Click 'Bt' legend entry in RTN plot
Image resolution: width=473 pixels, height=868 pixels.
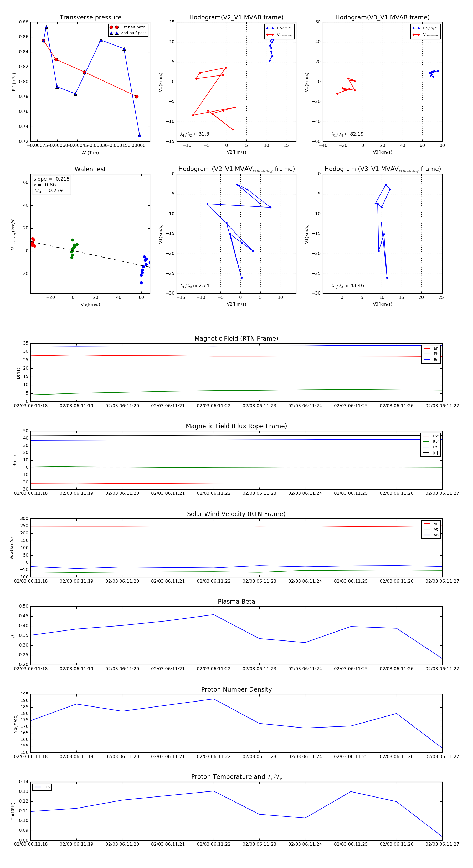coord(431,354)
